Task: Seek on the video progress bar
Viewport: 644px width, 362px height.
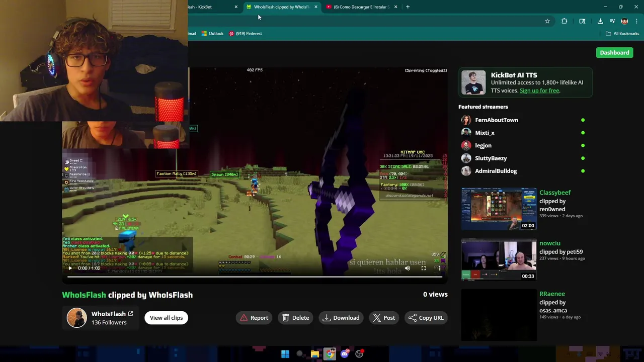Action: tap(255, 277)
